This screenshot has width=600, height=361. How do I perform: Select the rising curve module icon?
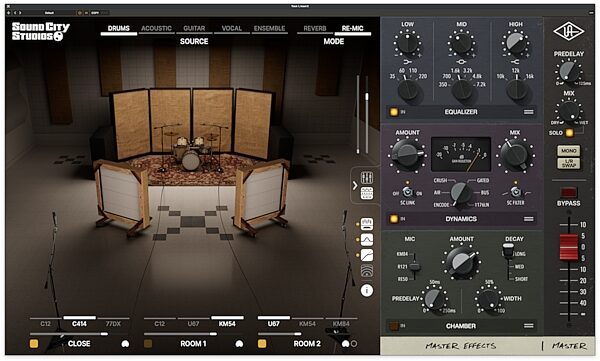(367, 255)
